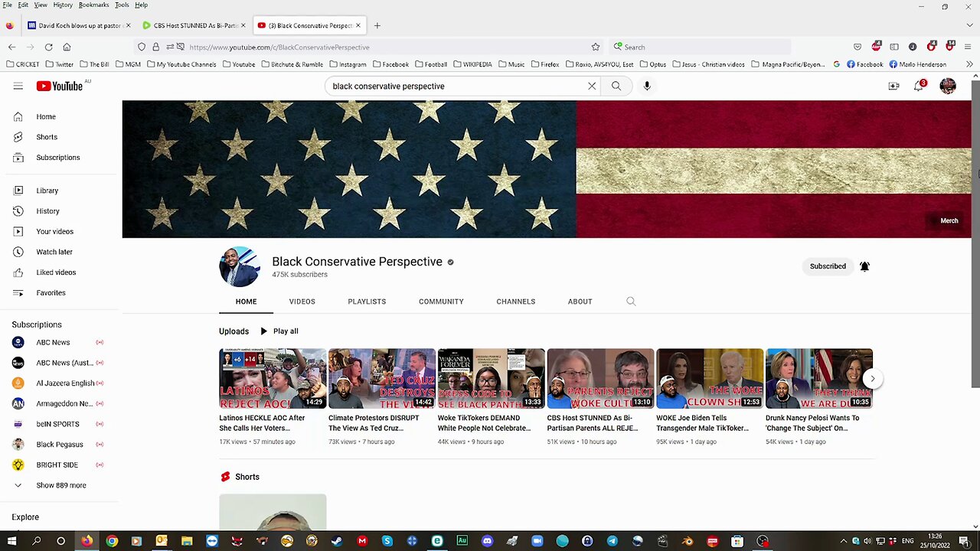Clear the YouTube search query text
The width and height of the screenshot is (980, 551).
pos(592,86)
